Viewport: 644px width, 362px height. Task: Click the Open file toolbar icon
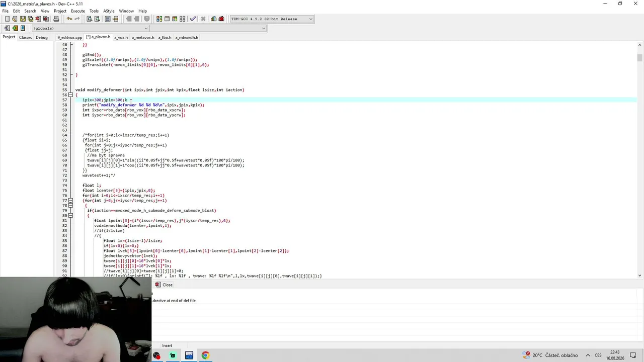(15, 19)
